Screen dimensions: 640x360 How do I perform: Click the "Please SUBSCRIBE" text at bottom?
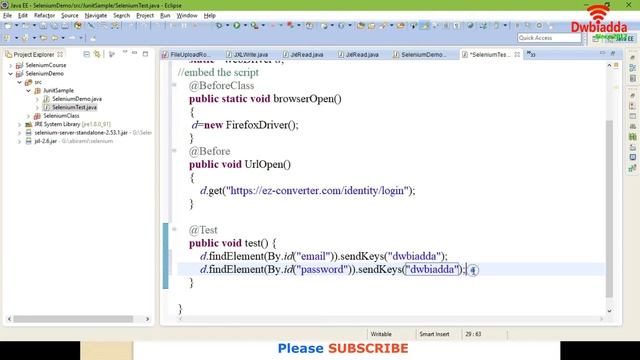pyautogui.click(x=343, y=348)
